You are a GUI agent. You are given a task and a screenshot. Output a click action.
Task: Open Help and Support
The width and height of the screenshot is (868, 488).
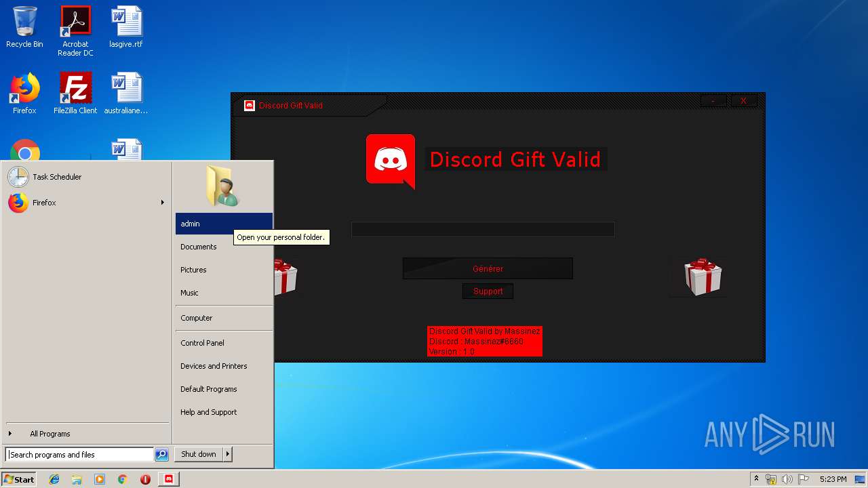(224, 412)
